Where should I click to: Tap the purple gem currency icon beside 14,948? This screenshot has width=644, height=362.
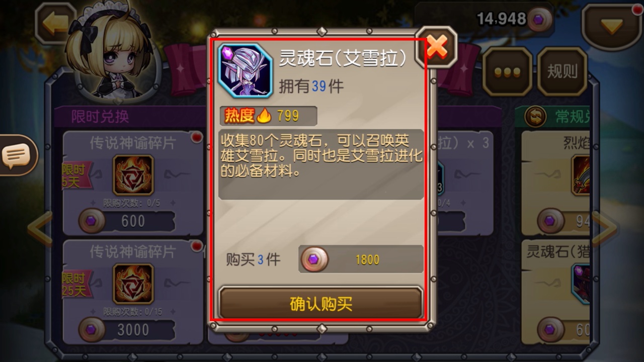coord(539,20)
